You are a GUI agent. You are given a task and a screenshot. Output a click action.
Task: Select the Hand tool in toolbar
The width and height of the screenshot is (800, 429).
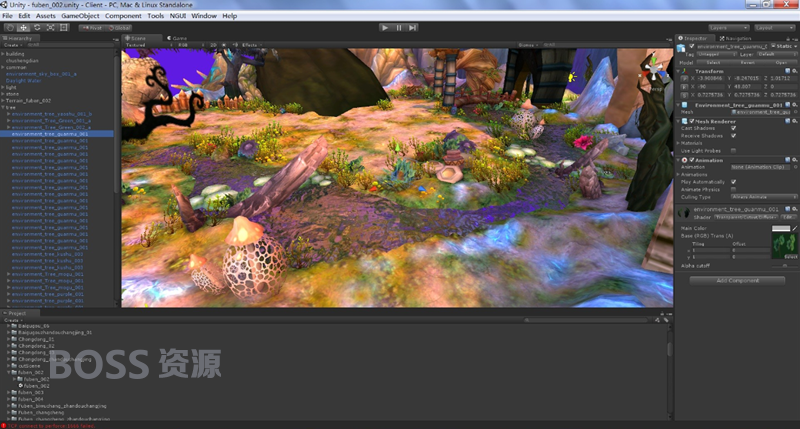(10, 28)
